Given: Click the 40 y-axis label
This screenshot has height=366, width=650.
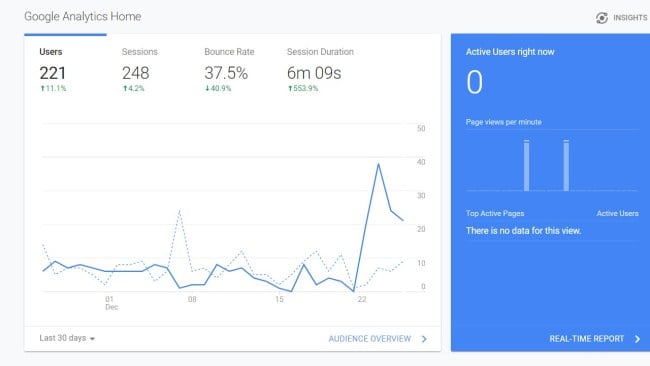Looking at the screenshot, I should 421,162.
